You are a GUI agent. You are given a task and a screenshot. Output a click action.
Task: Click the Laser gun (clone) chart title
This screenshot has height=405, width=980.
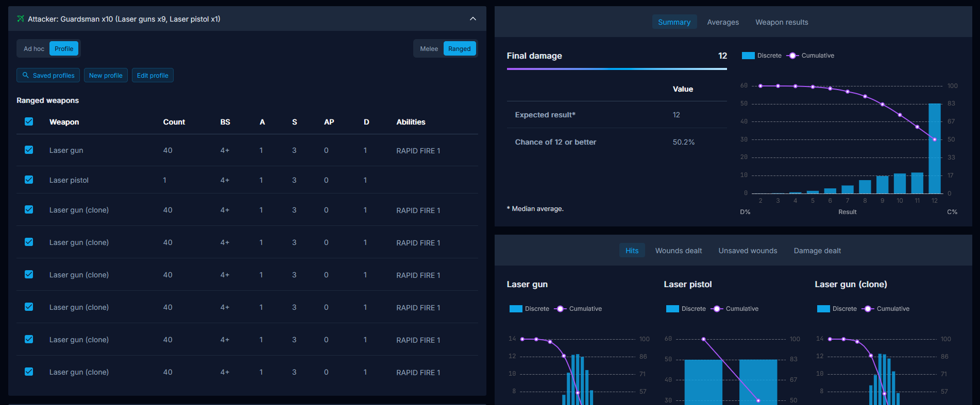[x=851, y=284]
